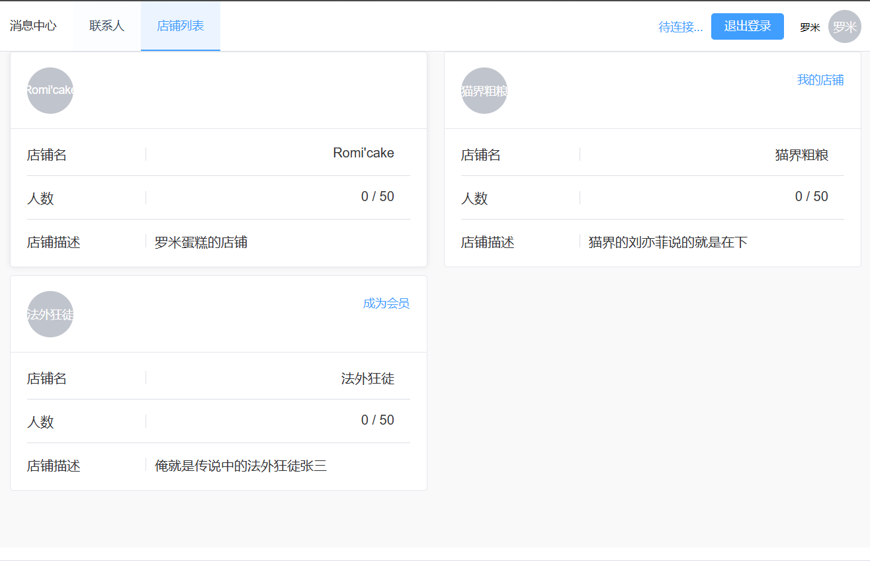Click the 罗米 username text in header
The image size is (870, 588).
tap(810, 28)
